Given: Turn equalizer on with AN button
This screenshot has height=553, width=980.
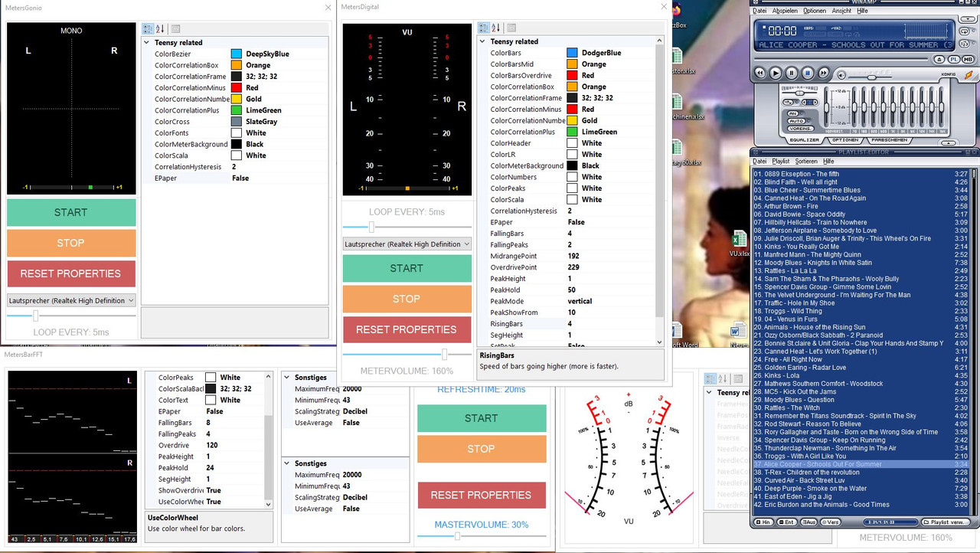Looking at the screenshot, I should (x=792, y=113).
